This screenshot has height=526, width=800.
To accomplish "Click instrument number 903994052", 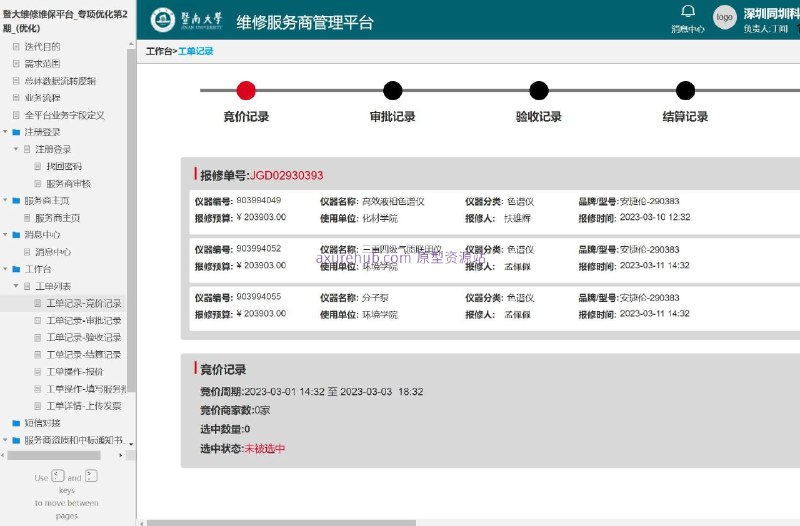I will tap(259, 248).
